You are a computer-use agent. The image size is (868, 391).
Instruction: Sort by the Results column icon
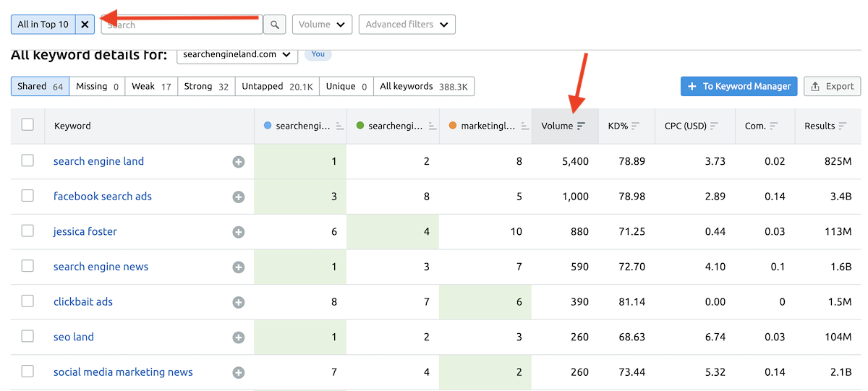(x=842, y=126)
